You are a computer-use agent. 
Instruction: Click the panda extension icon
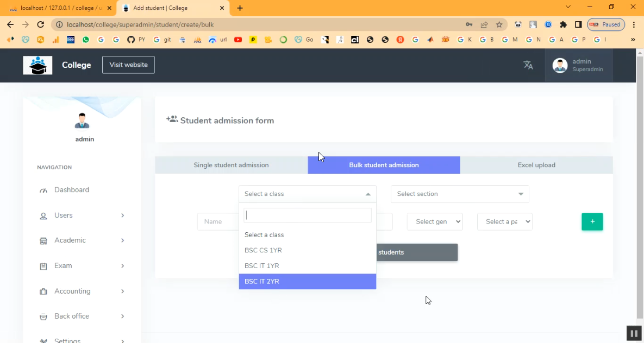[518, 24]
